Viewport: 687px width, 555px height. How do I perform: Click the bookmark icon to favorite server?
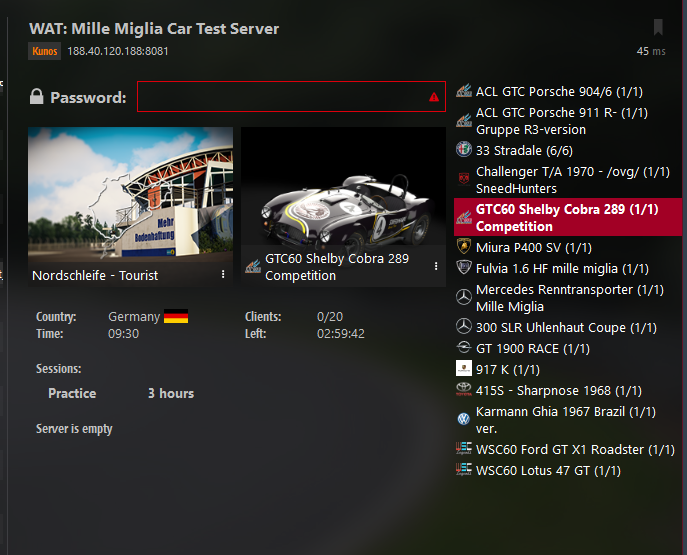(x=658, y=27)
